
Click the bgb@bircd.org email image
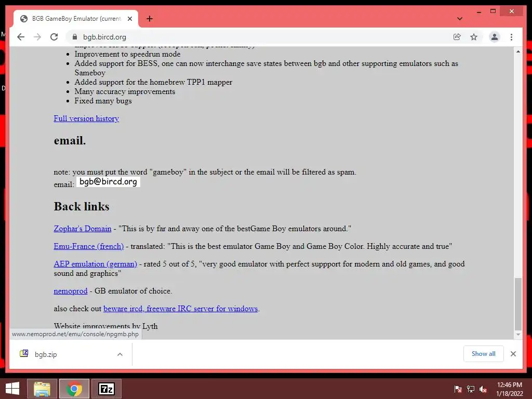tap(108, 182)
